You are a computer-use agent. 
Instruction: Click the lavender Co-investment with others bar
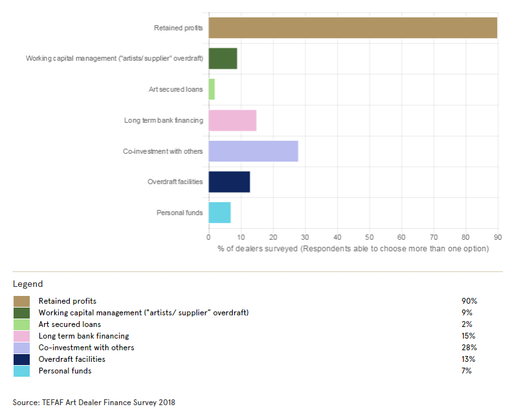point(253,151)
